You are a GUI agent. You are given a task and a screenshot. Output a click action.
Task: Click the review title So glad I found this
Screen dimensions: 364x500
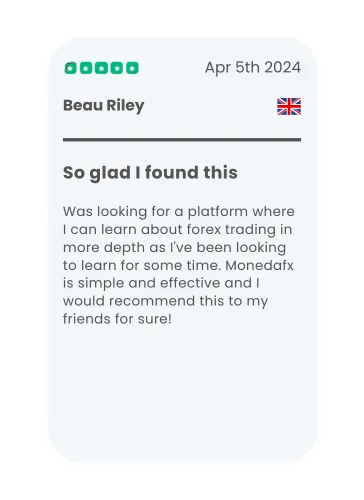[x=150, y=173]
